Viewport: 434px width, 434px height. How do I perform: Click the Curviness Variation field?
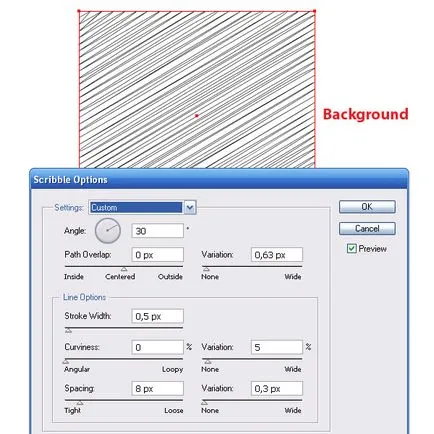(x=277, y=347)
